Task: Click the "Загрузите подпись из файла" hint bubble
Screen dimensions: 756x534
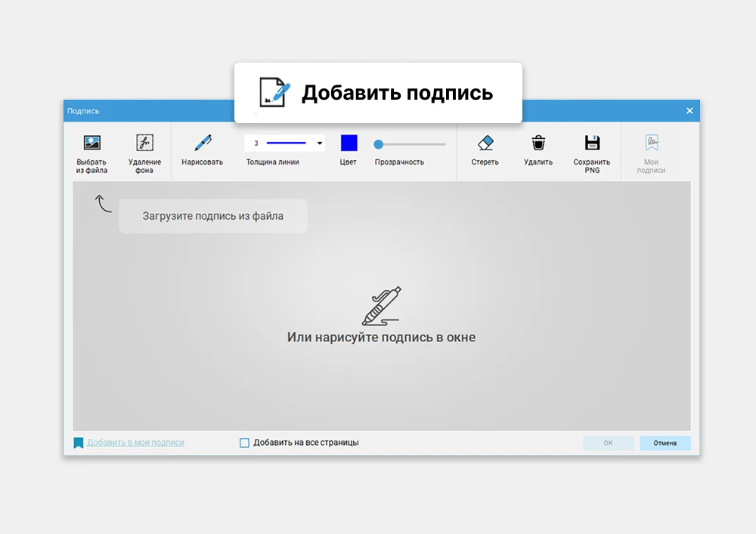Action: click(212, 215)
